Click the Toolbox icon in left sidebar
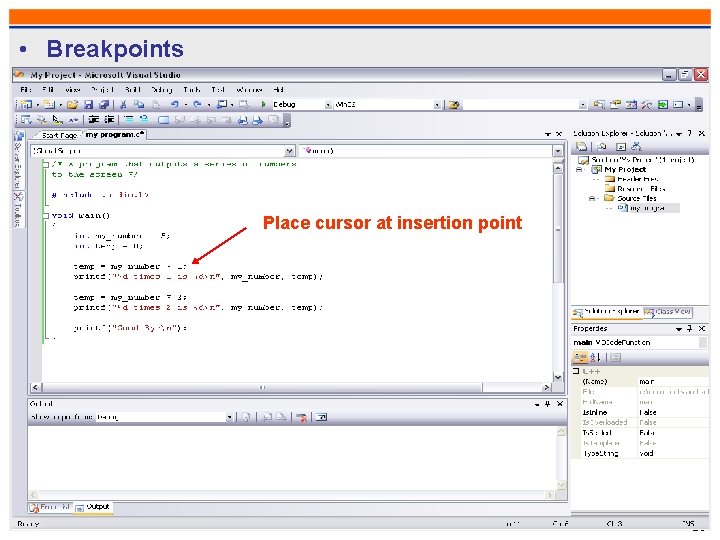This screenshot has height=540, width=720. [x=18, y=197]
